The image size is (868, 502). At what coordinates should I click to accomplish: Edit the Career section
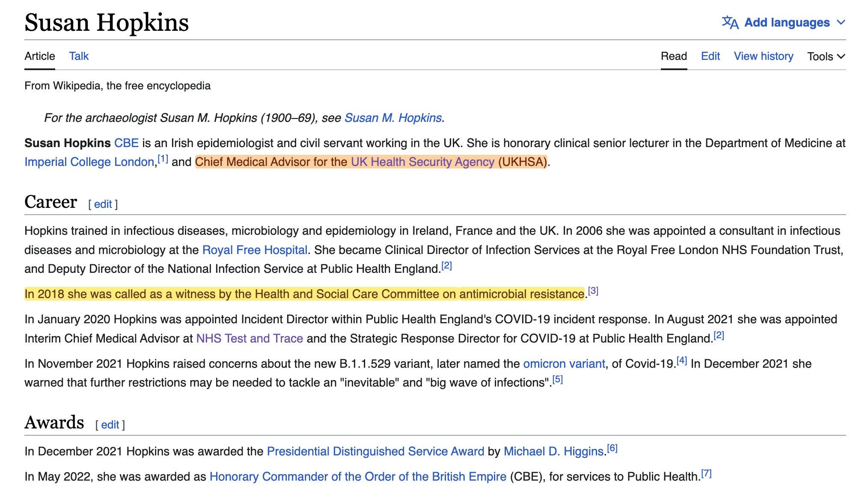103,204
